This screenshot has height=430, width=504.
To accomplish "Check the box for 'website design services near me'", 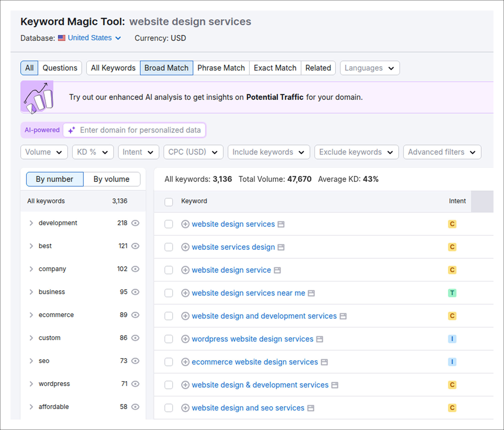I will [169, 293].
